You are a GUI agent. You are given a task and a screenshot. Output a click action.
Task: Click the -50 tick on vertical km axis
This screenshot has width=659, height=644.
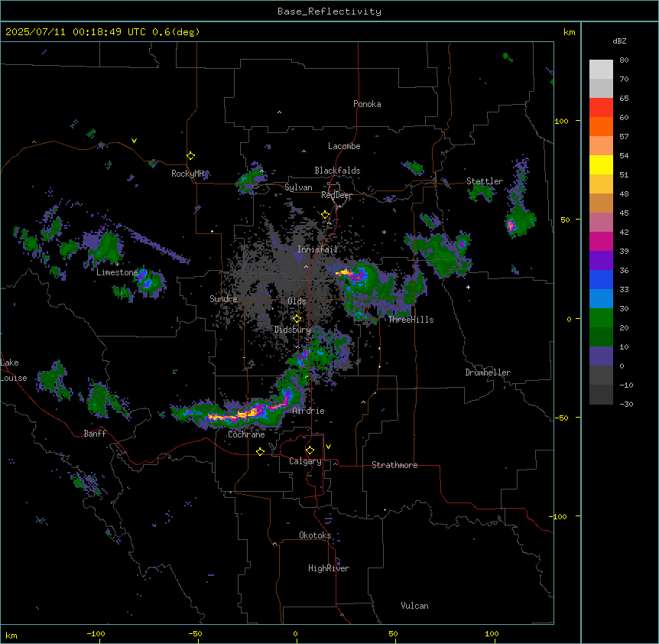point(561,418)
